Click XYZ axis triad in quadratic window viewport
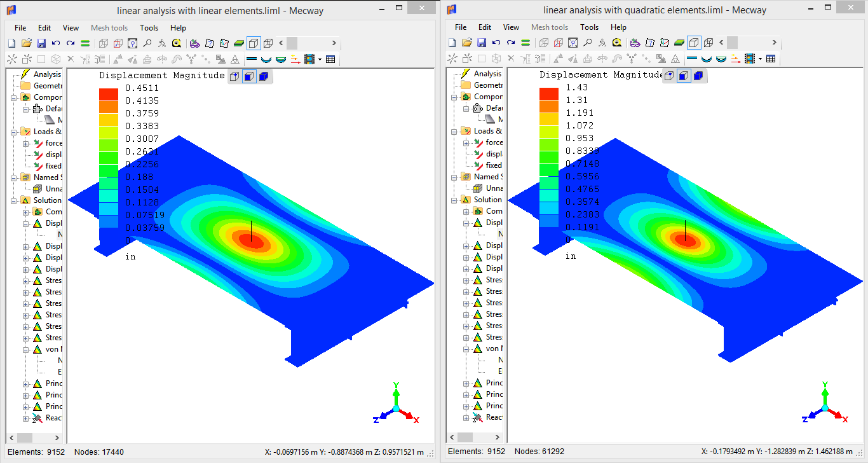The image size is (868, 463). point(824,403)
